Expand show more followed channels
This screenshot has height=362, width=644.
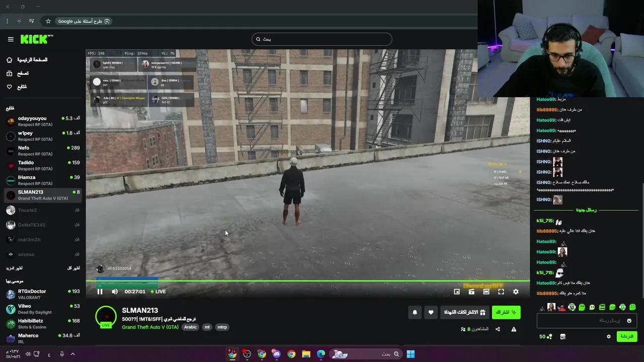(14, 268)
